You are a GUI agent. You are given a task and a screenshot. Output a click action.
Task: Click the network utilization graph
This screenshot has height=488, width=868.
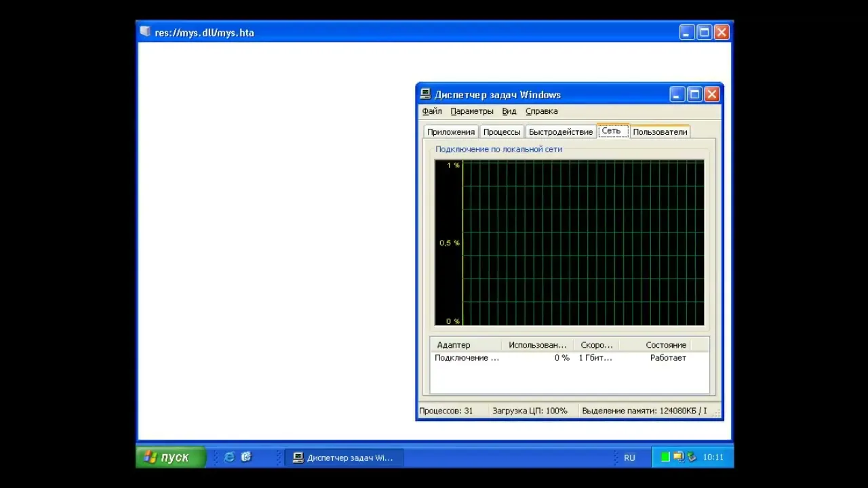pyautogui.click(x=570, y=243)
